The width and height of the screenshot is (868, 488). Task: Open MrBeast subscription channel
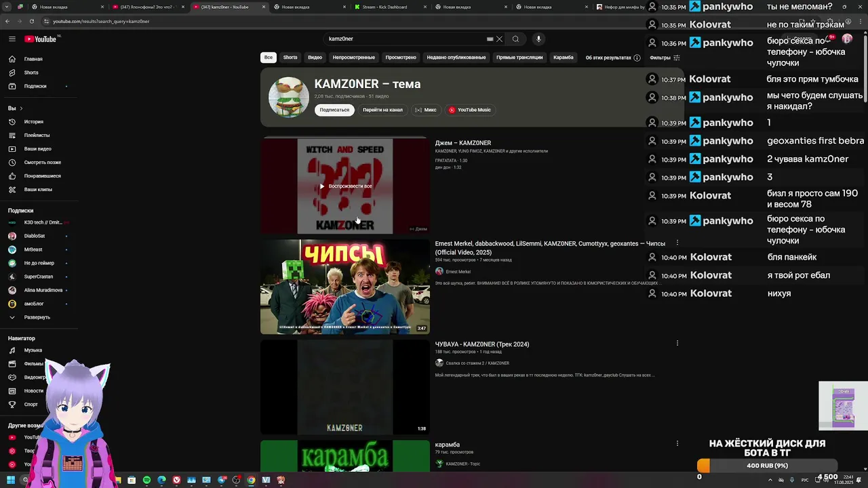tap(33, 249)
